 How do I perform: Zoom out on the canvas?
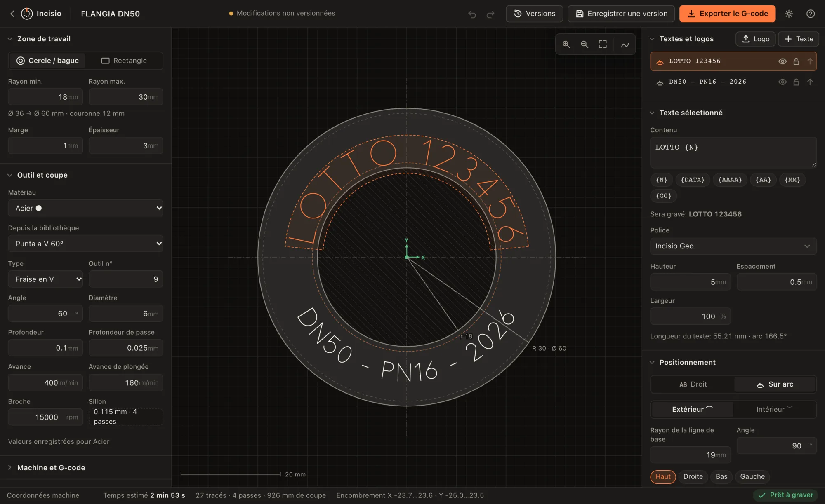[585, 44]
